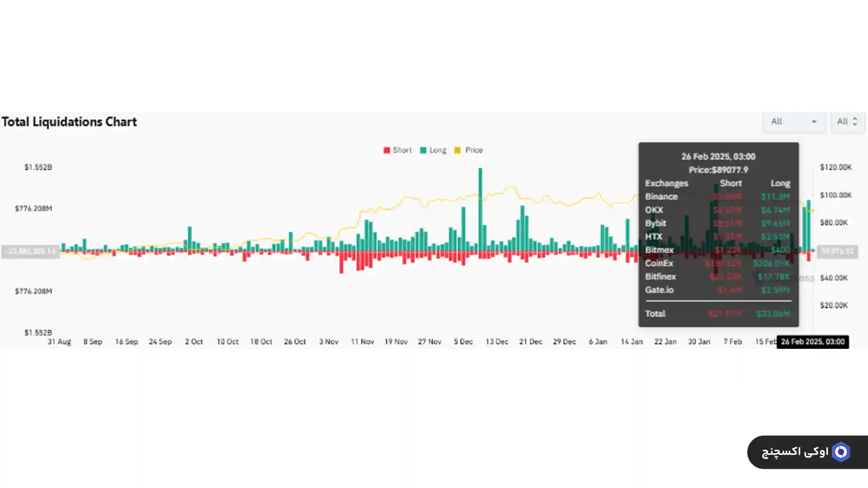Click the 29 Dec date tick
Viewport: 868px width, 488px height.
click(565, 342)
